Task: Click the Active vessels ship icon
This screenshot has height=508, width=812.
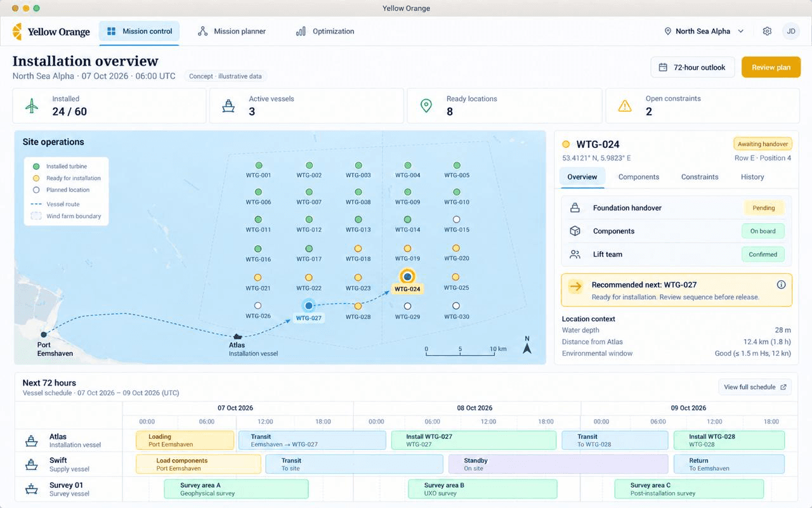Action: [228, 106]
